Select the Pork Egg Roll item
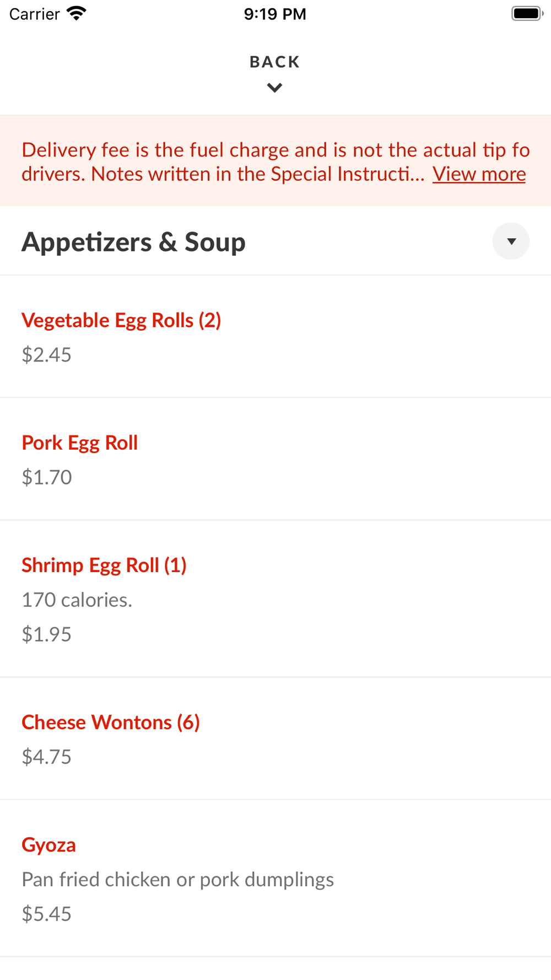This screenshot has height=980, width=551. [x=80, y=443]
